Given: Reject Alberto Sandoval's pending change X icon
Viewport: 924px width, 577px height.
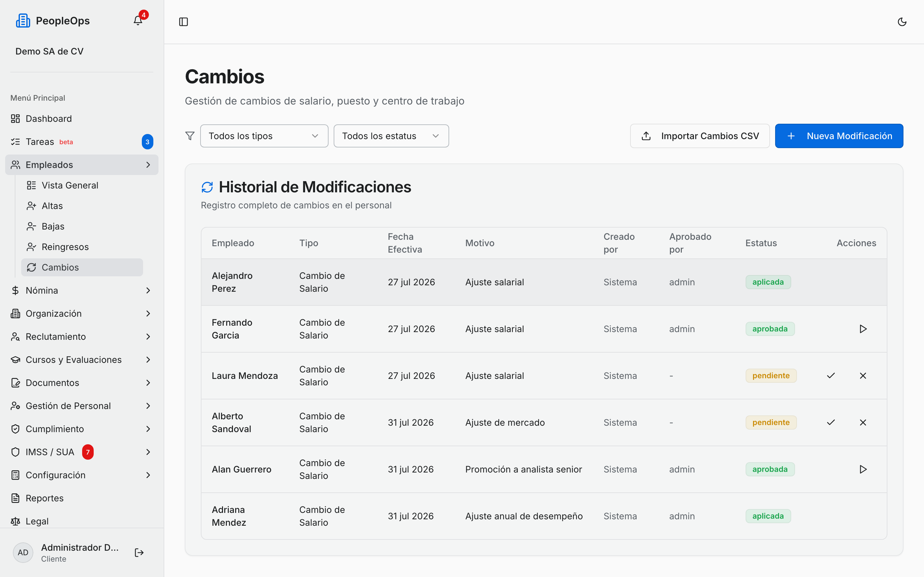Looking at the screenshot, I should 863,422.
